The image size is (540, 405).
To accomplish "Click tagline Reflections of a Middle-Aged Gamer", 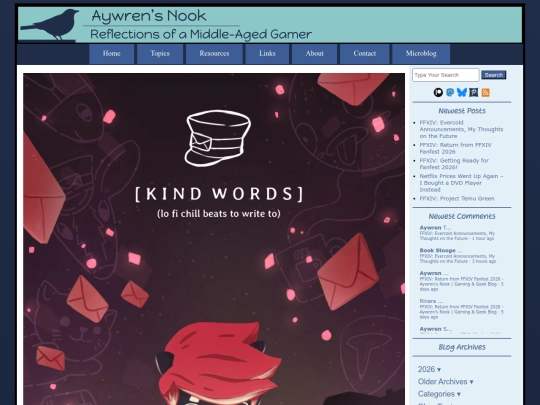I will click(201, 34).
